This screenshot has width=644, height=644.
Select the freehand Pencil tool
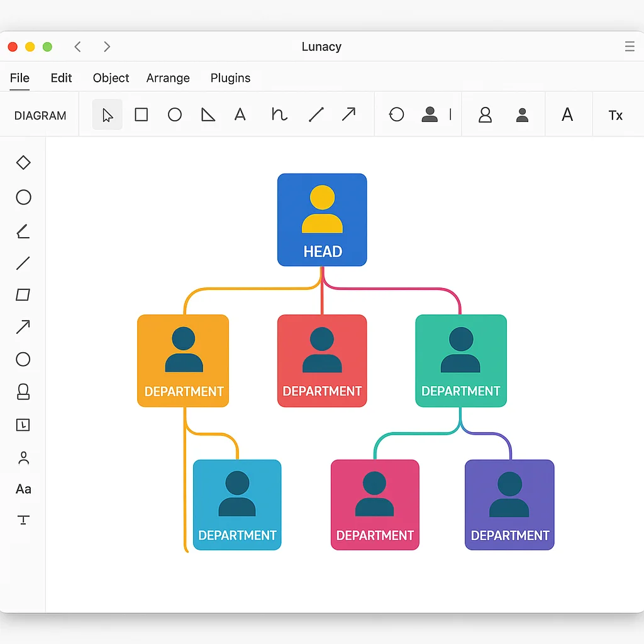pyautogui.click(x=278, y=114)
